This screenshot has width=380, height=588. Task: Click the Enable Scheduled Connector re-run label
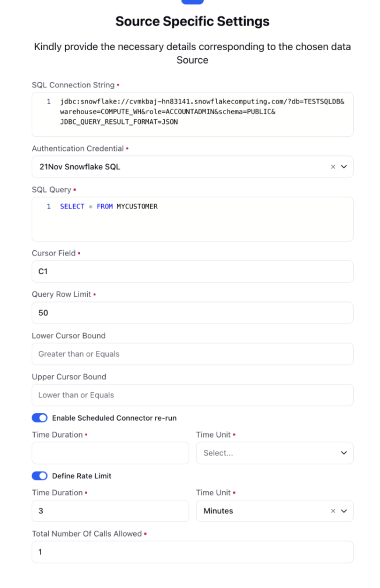[114, 418]
